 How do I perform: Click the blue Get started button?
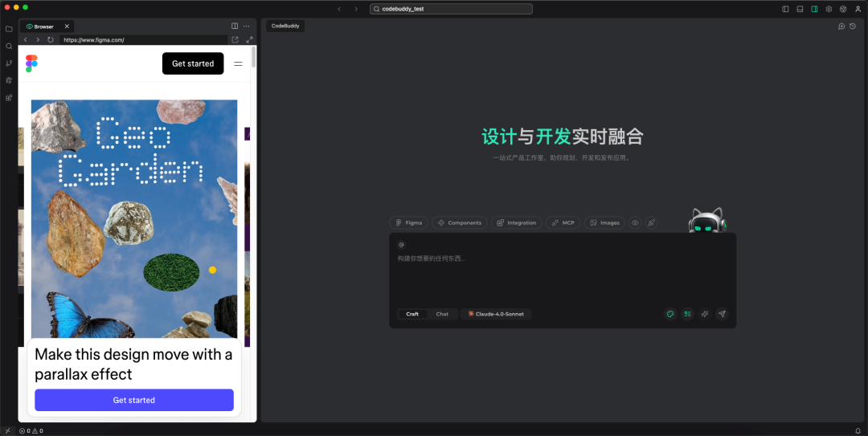pos(134,400)
